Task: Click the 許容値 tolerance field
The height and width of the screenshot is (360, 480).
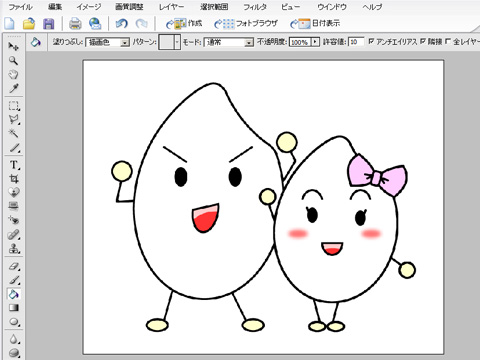Action: click(356, 42)
